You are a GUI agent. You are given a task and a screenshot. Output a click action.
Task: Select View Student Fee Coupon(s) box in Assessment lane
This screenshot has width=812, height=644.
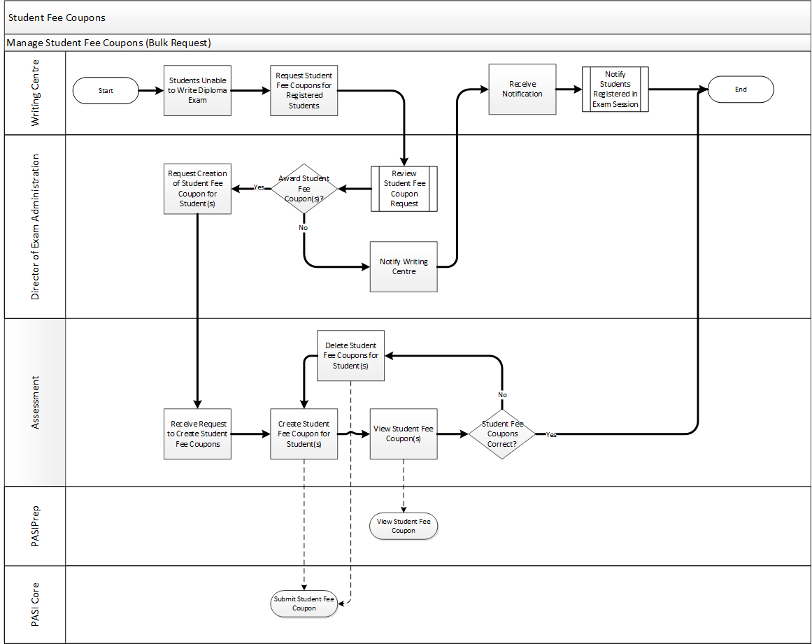pyautogui.click(x=404, y=434)
